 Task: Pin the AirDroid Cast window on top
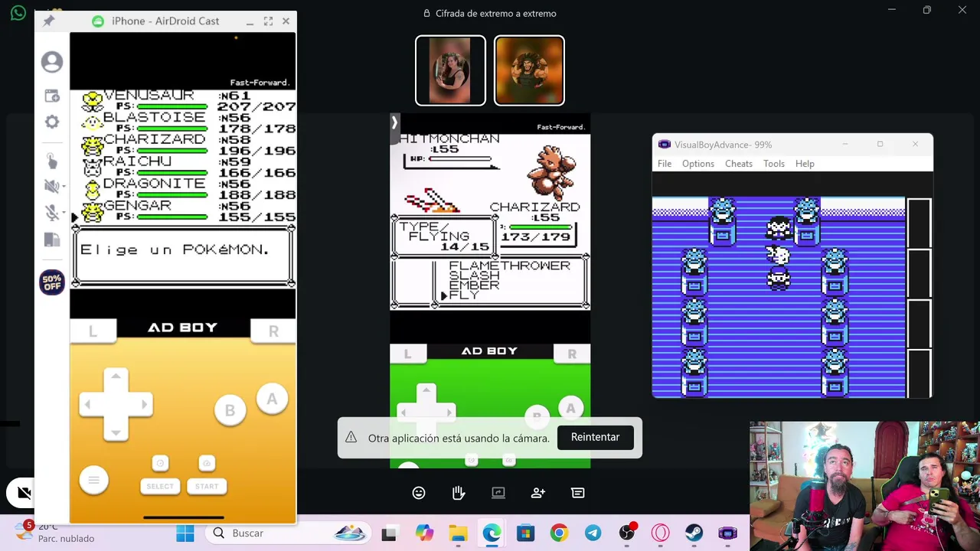[x=48, y=21]
